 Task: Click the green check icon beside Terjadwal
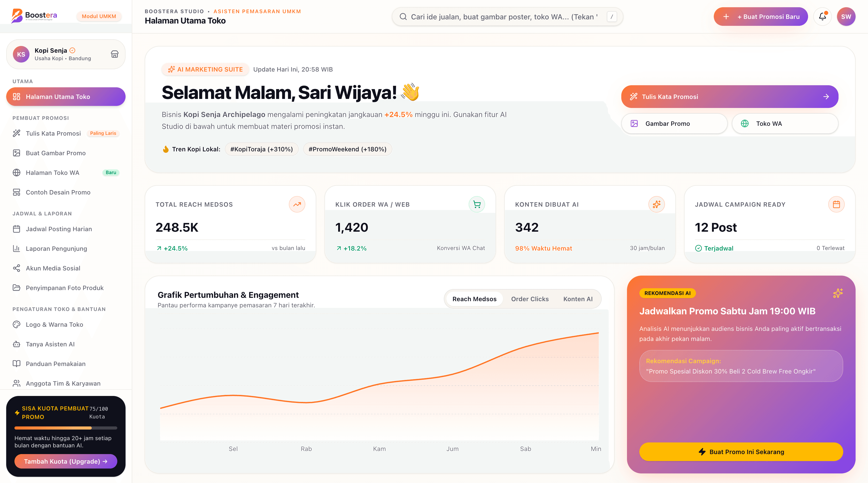pos(699,248)
